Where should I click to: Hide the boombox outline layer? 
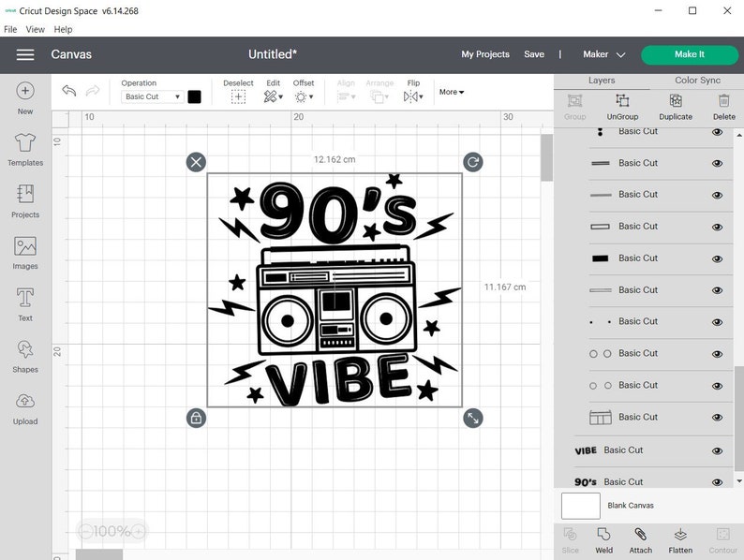tap(717, 418)
